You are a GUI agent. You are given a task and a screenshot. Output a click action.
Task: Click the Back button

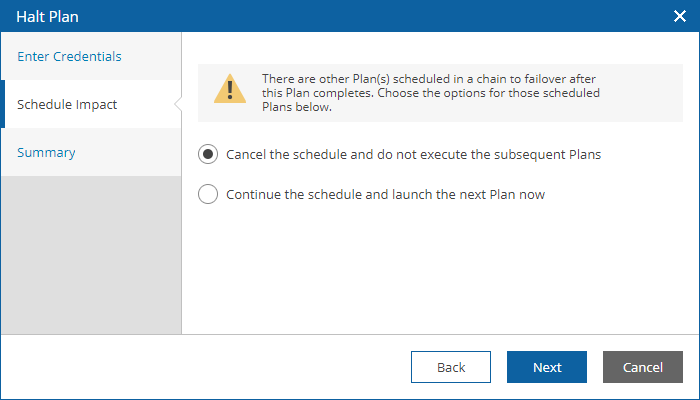pyautogui.click(x=451, y=367)
